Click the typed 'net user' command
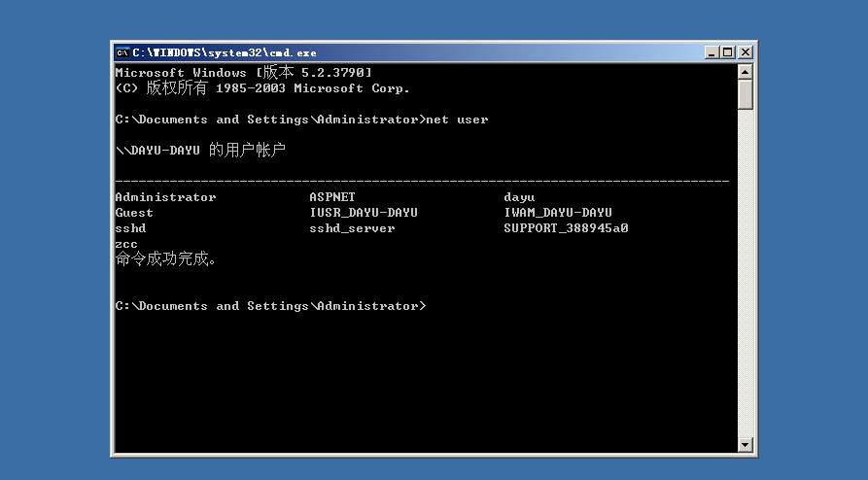 tap(457, 120)
